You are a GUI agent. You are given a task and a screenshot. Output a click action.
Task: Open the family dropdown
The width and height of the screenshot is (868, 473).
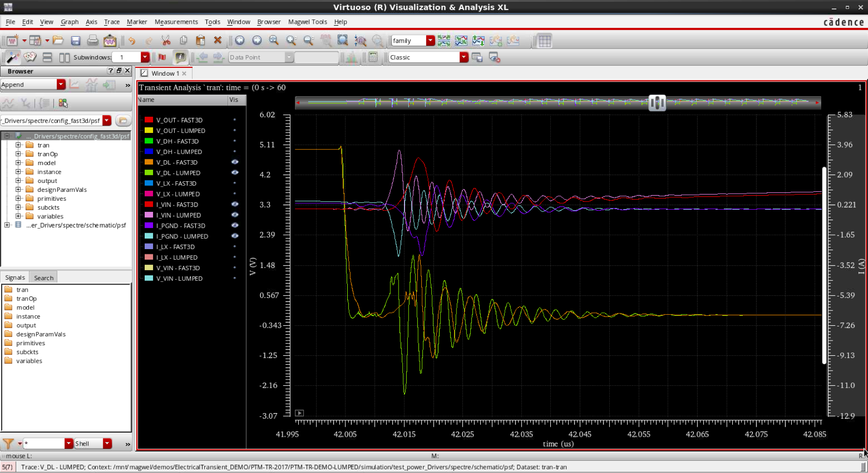[430, 40]
